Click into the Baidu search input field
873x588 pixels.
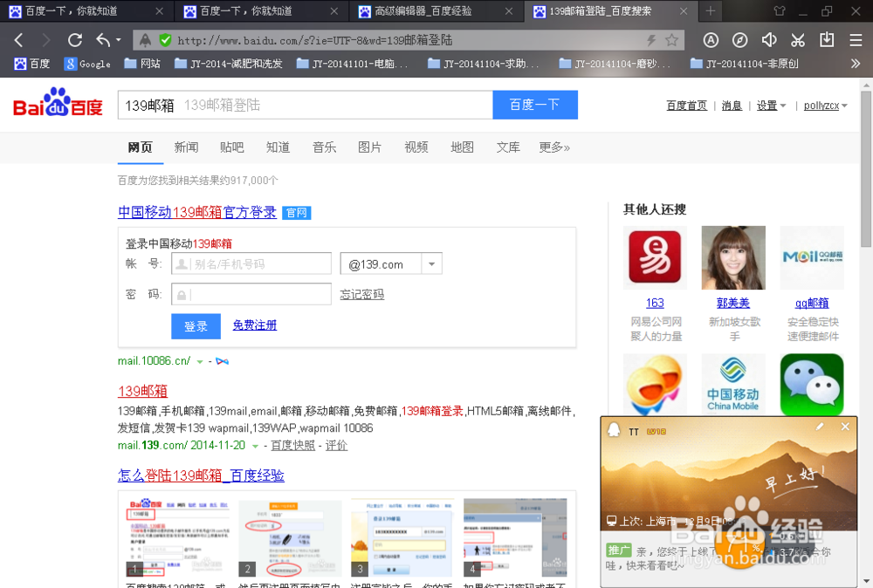[x=305, y=105]
